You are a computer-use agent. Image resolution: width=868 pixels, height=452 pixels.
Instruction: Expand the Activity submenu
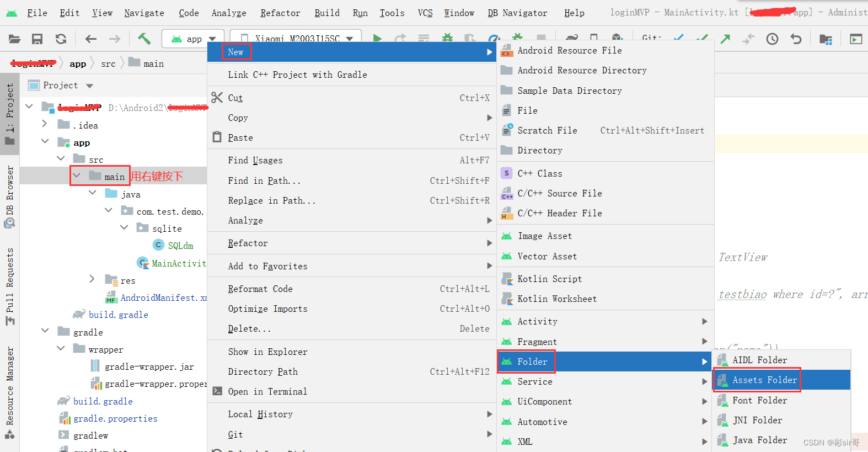click(606, 321)
